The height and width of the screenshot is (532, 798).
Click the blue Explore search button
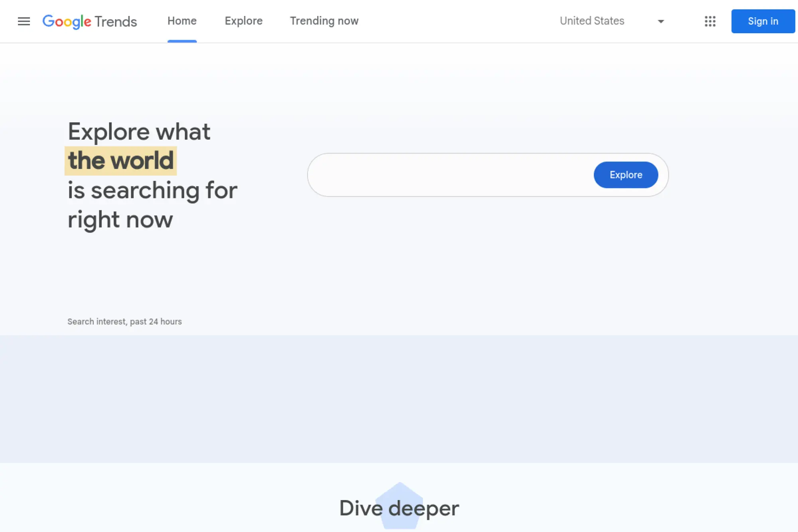(x=626, y=175)
